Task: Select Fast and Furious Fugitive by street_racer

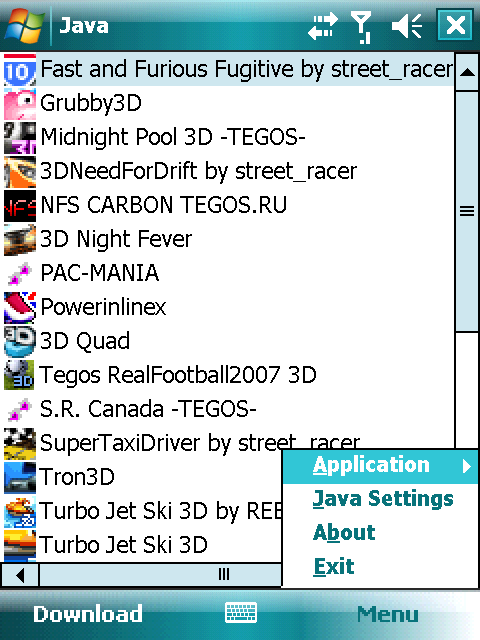Action: click(x=247, y=69)
